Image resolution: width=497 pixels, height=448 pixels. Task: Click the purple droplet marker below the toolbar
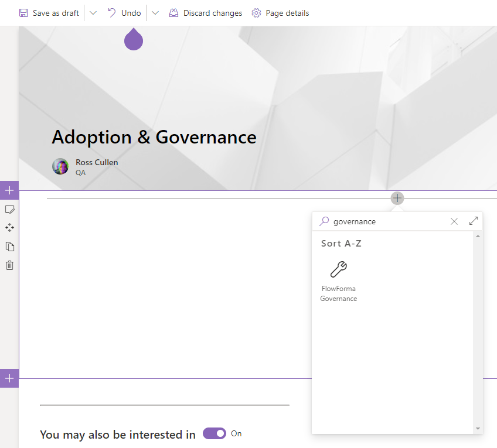(x=134, y=39)
